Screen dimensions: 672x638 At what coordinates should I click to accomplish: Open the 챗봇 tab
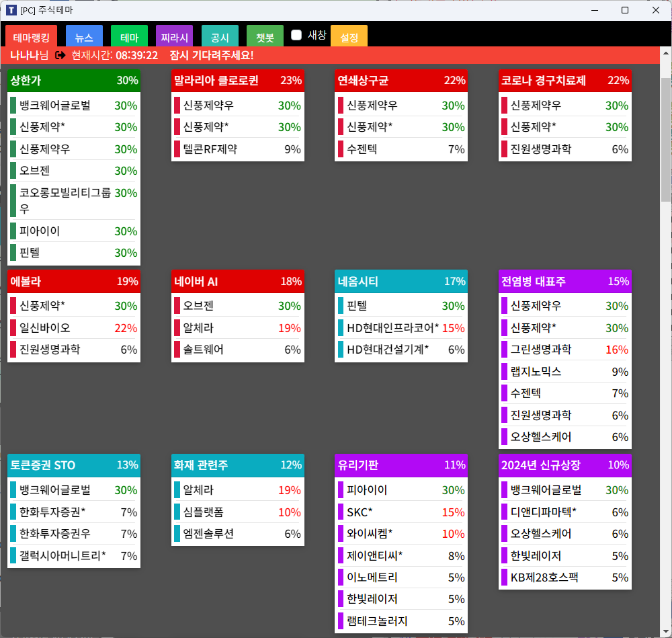click(265, 36)
